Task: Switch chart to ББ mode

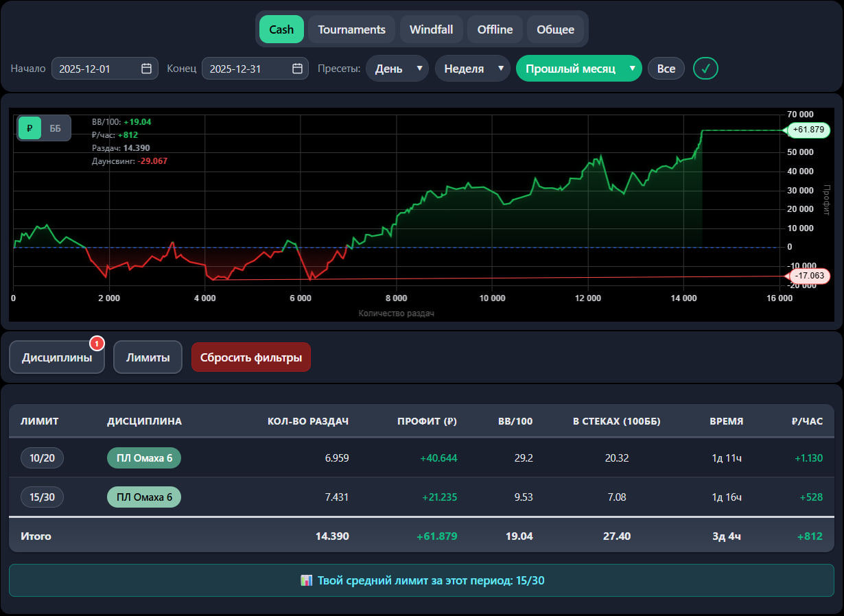Action: point(56,128)
